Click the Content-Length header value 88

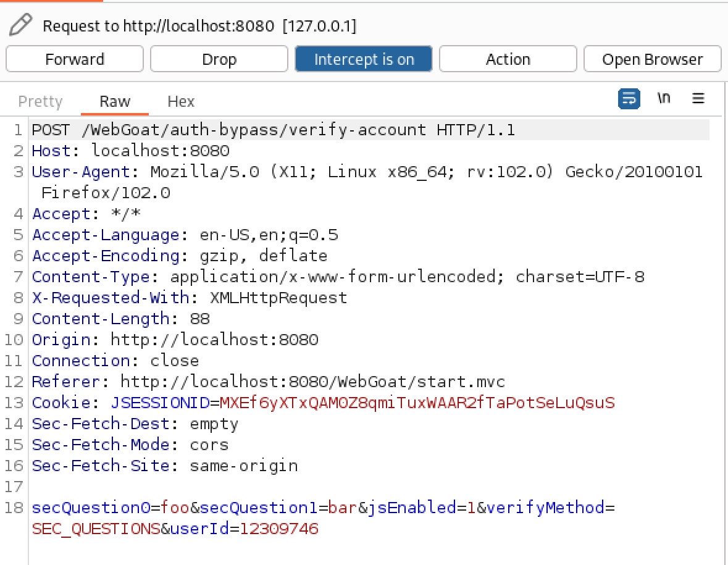coord(200,319)
